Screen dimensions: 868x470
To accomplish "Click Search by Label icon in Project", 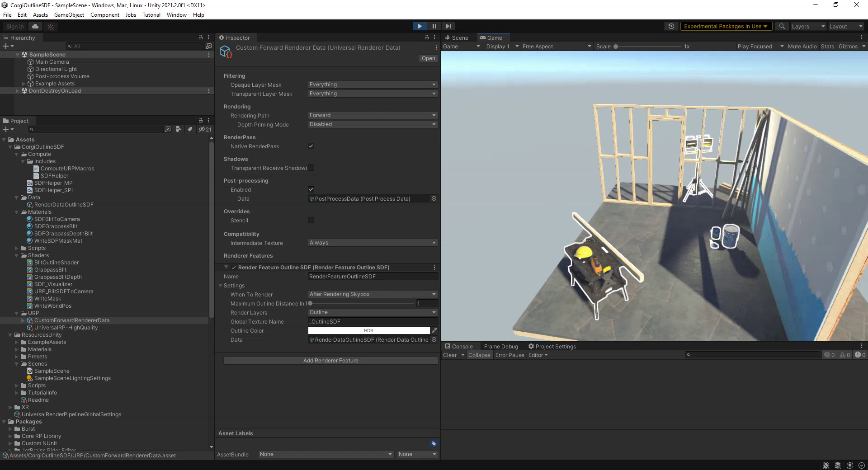I will pos(190,129).
